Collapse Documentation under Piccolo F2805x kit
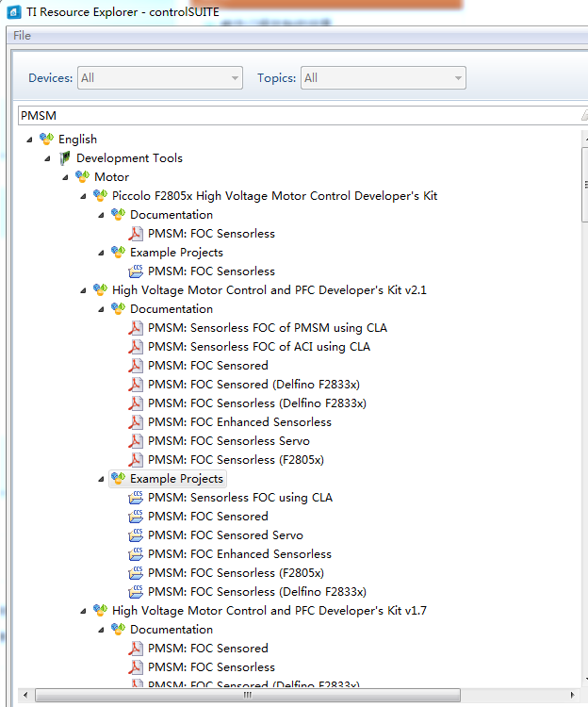Viewport: 588px width, 707px height. pyautogui.click(x=102, y=215)
